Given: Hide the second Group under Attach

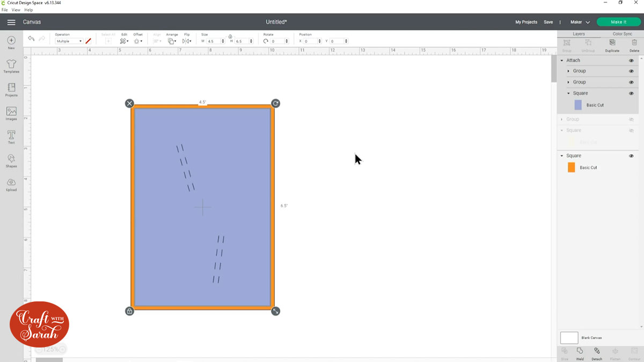Looking at the screenshot, I should (631, 82).
